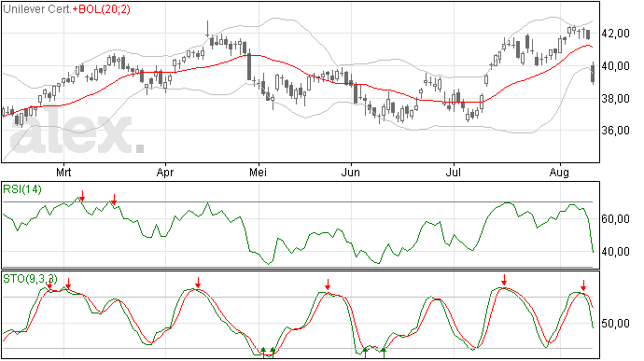This screenshot has height=361, width=644.
Task: Click the 'Unilever Cert.' chart title
Action: click(37, 9)
